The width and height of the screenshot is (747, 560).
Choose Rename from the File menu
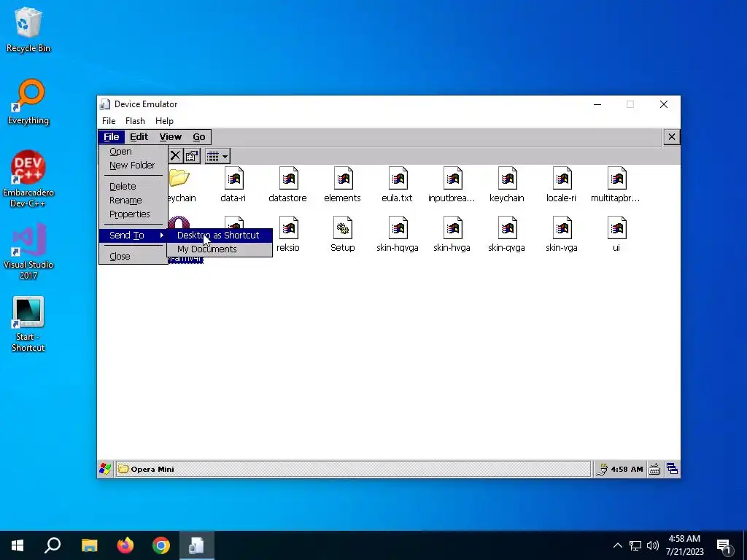[125, 200]
